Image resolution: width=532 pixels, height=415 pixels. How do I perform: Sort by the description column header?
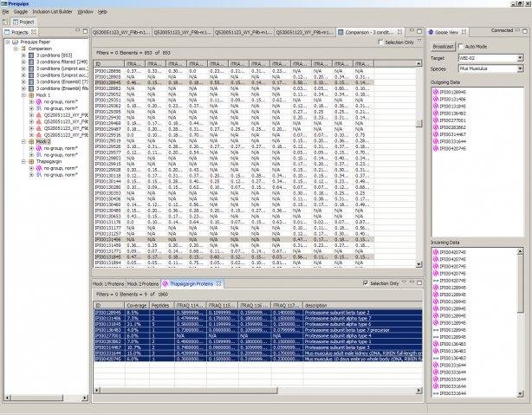coord(363,305)
